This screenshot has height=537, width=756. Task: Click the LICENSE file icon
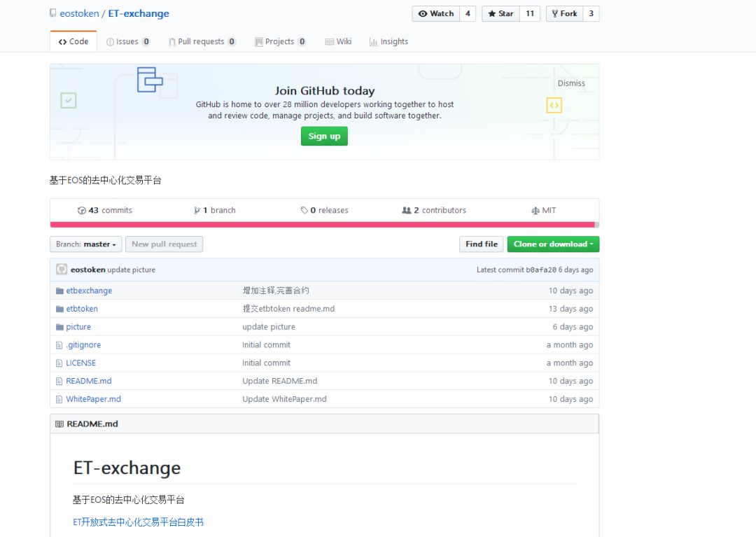pos(59,363)
